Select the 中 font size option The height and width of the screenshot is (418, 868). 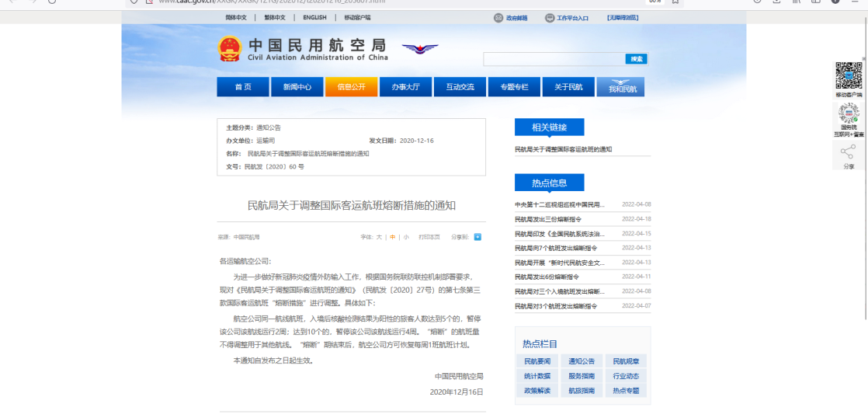[x=393, y=237]
